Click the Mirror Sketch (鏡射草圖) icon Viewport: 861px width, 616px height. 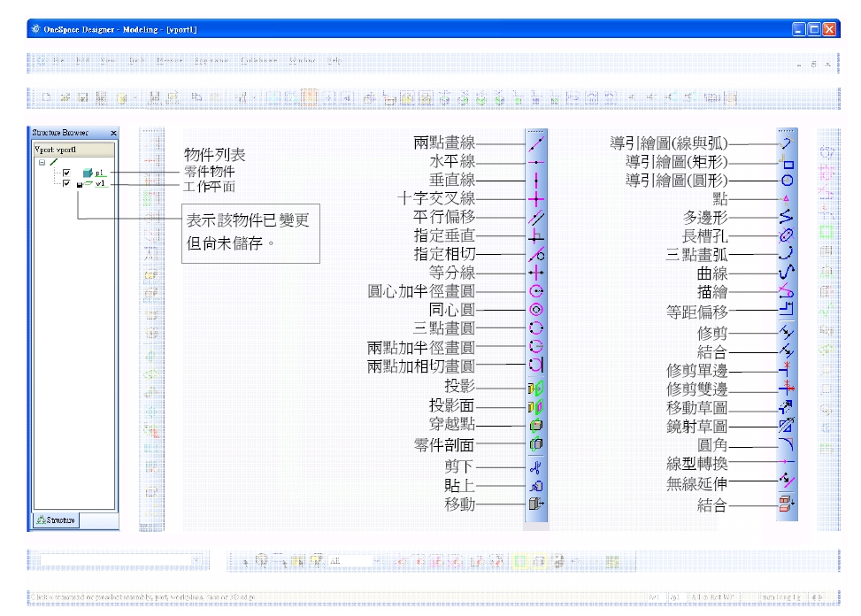[787, 426]
